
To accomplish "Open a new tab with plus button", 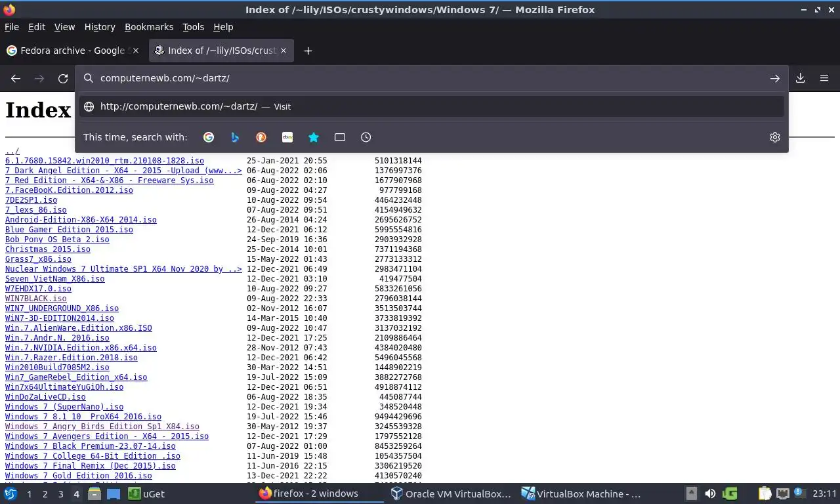I will (x=308, y=51).
